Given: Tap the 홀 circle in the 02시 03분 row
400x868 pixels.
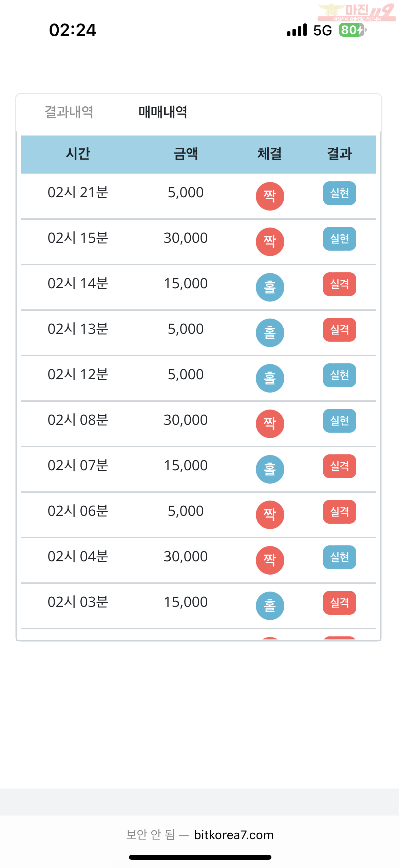Looking at the screenshot, I should tap(270, 605).
